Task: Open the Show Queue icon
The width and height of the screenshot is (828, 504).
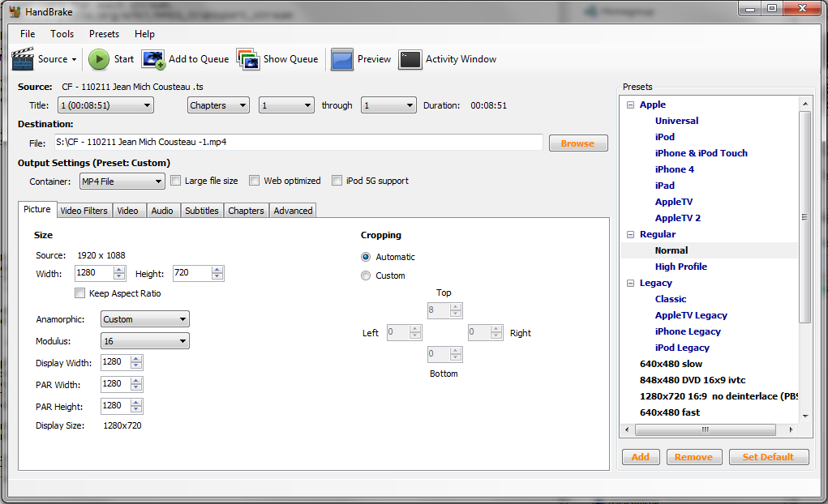Action: pos(248,60)
